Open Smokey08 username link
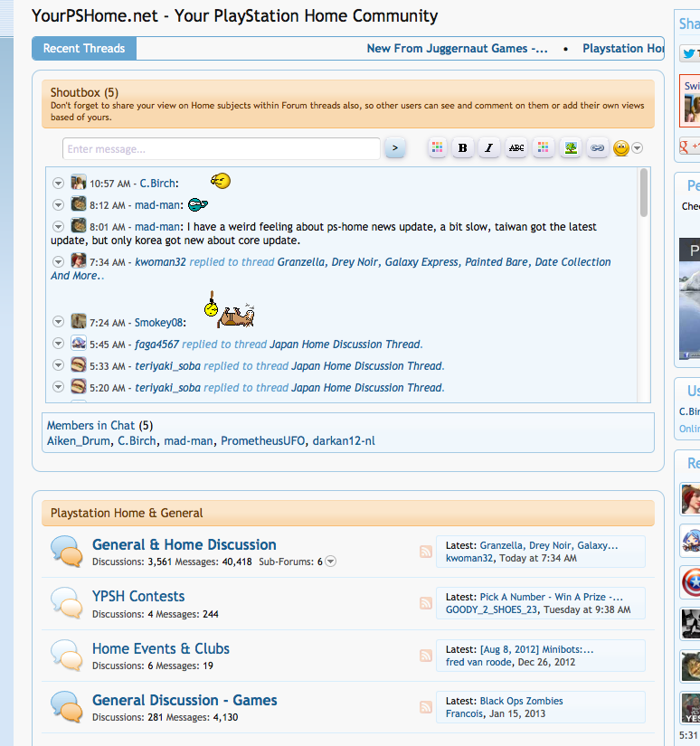The height and width of the screenshot is (746, 700). tap(158, 323)
